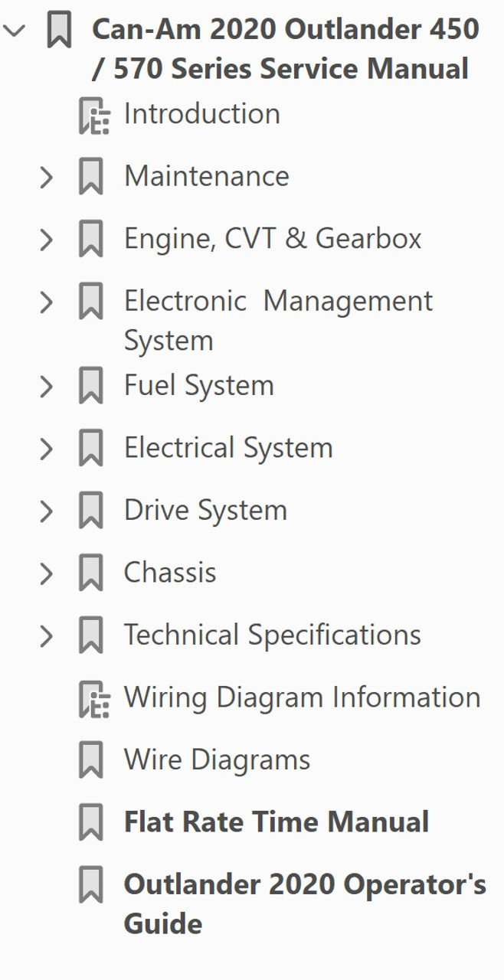Select the Fuel System bookmark

[x=201, y=386]
